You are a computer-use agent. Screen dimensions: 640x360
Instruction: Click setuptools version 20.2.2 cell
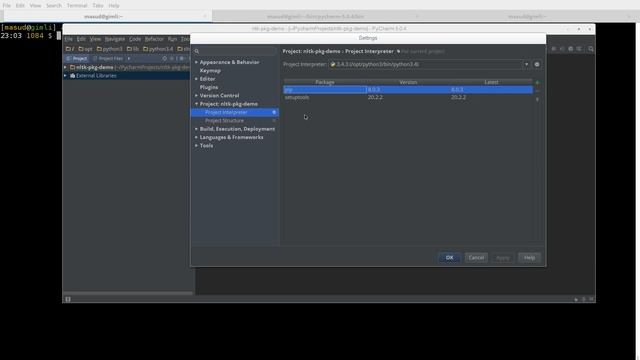pos(375,98)
